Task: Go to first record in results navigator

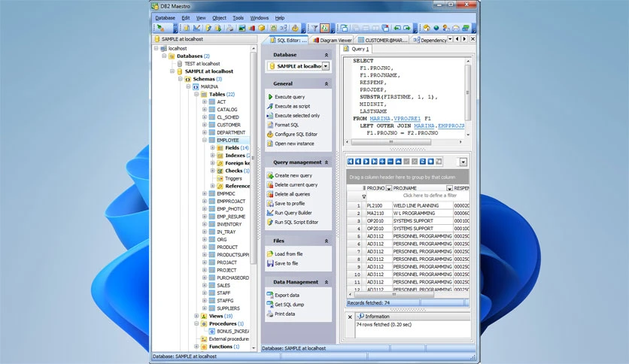Action: (x=350, y=162)
